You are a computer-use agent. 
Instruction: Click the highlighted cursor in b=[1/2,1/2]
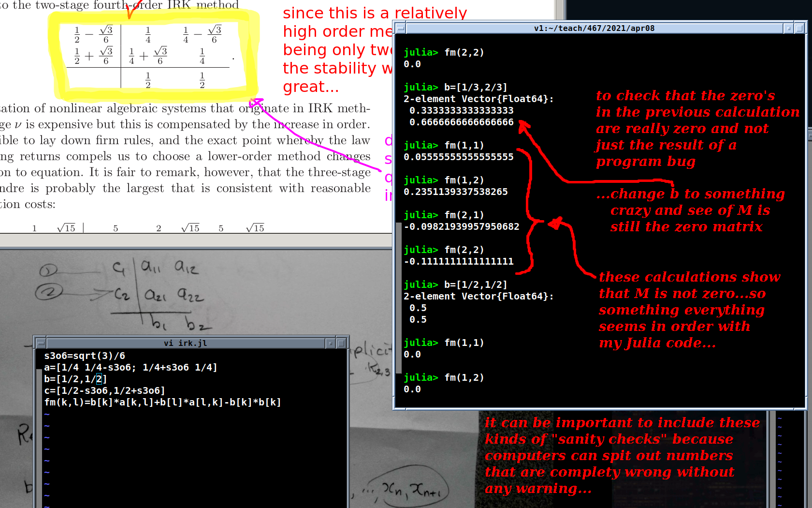[99, 379]
